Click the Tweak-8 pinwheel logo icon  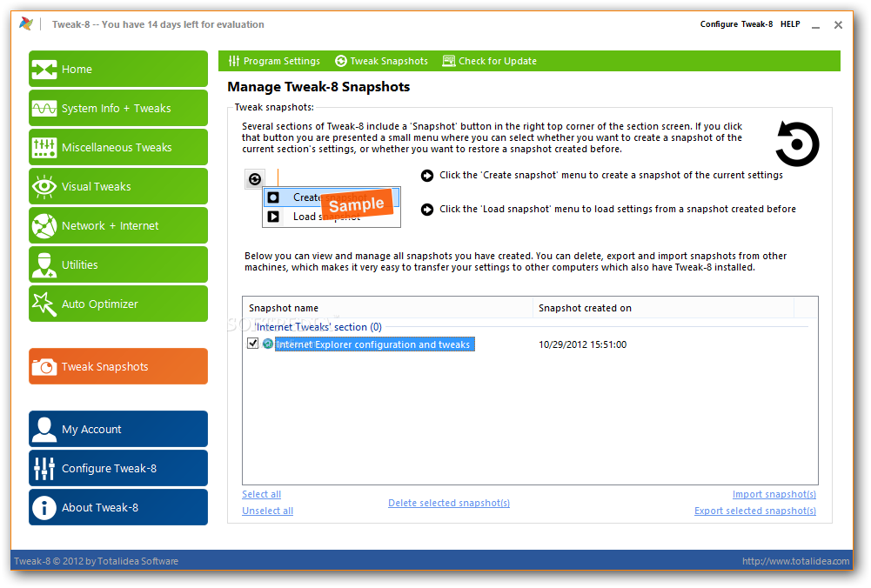pyautogui.click(x=25, y=23)
